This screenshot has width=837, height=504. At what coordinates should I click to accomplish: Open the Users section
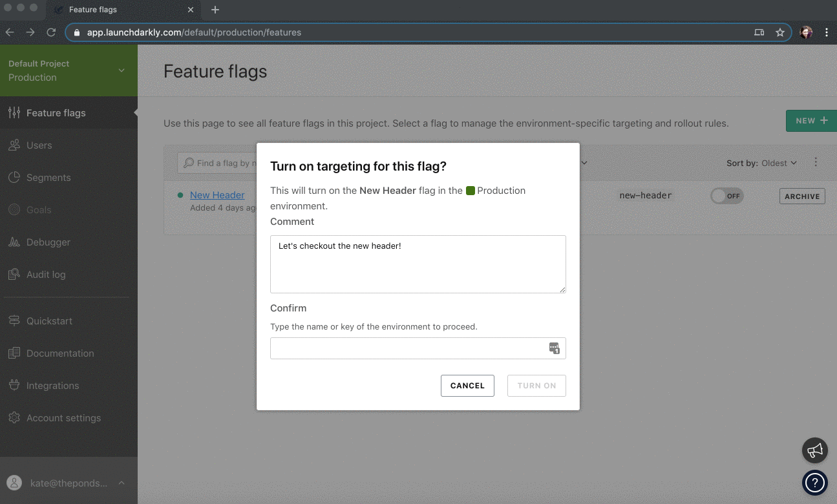click(x=39, y=145)
